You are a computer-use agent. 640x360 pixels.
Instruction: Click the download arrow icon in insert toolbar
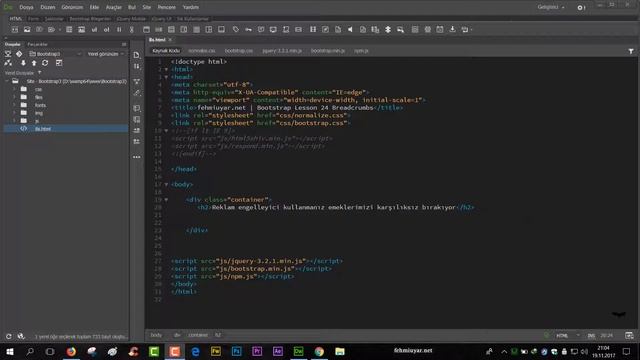tap(452, 29)
